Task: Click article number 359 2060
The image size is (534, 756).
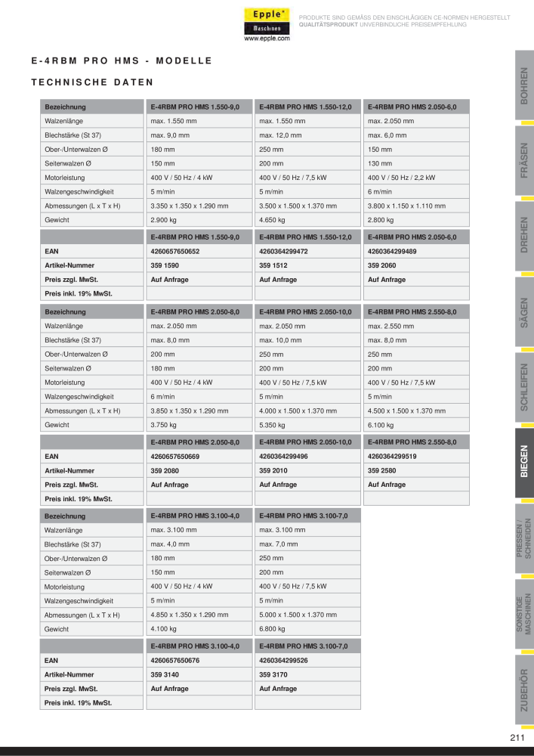Action: (382, 265)
